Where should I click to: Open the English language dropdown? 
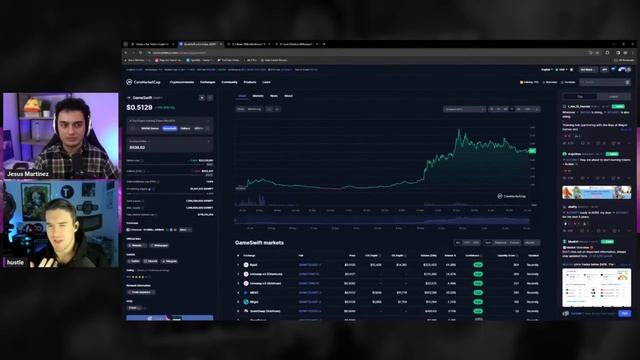tap(546, 70)
